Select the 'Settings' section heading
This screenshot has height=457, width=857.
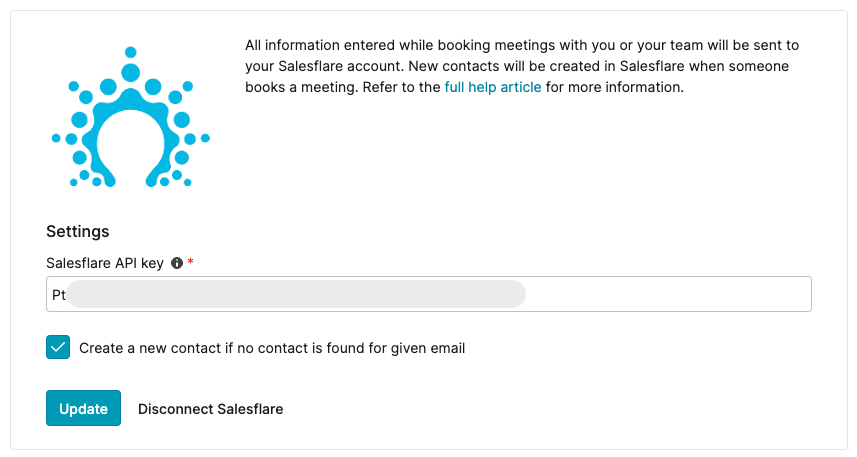[78, 231]
